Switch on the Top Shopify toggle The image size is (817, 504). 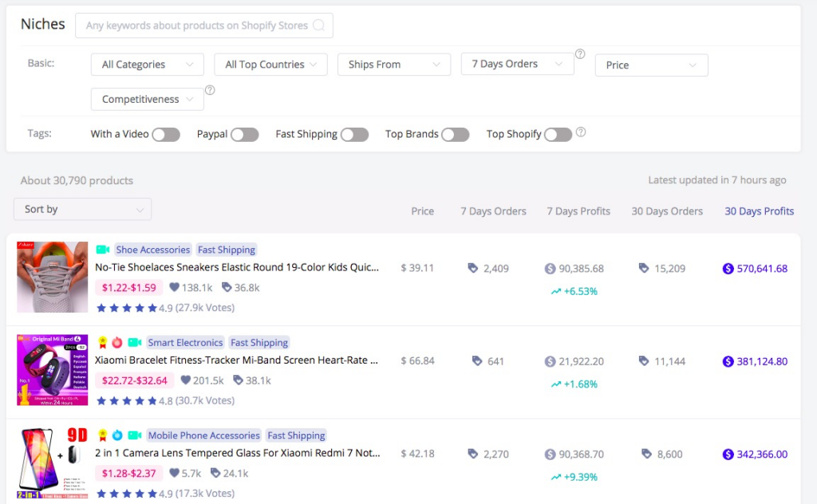tap(558, 134)
